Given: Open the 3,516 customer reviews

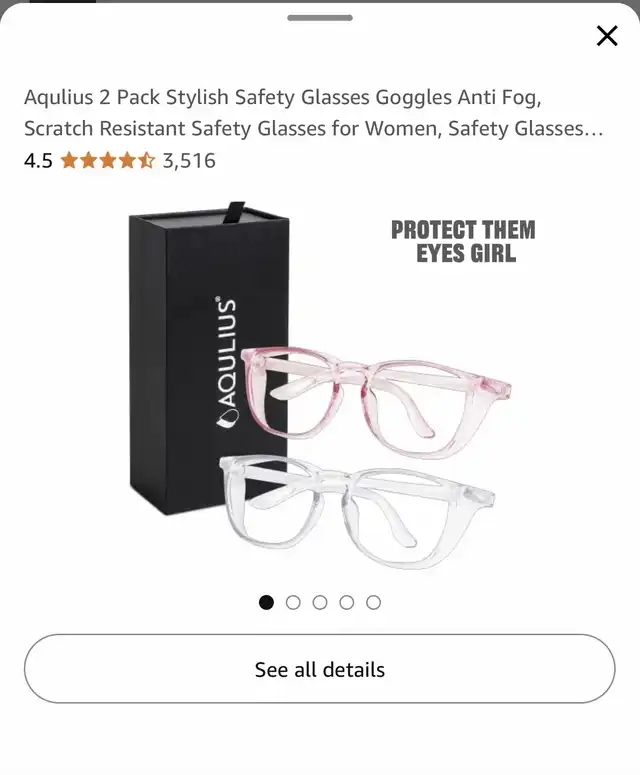Looking at the screenshot, I should (189, 161).
